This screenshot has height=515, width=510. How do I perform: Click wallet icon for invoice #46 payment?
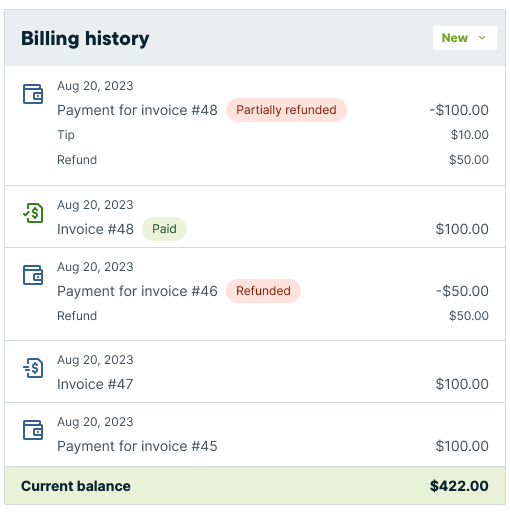[x=33, y=275]
